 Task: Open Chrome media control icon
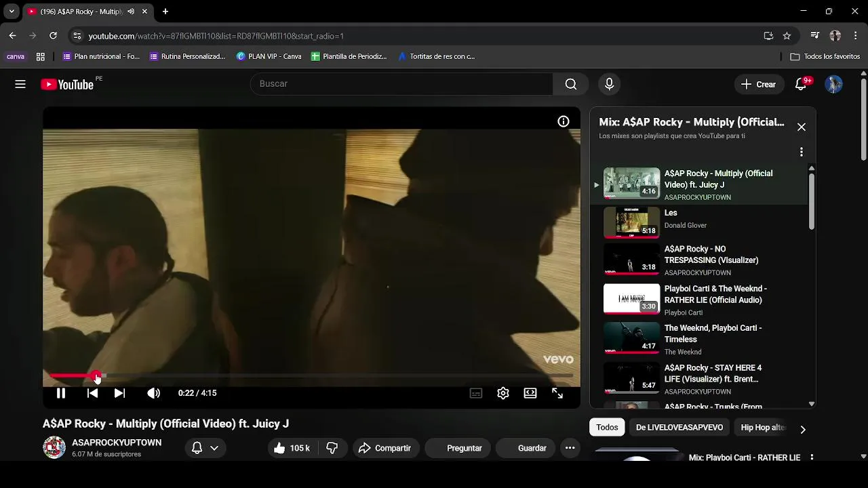(814, 36)
